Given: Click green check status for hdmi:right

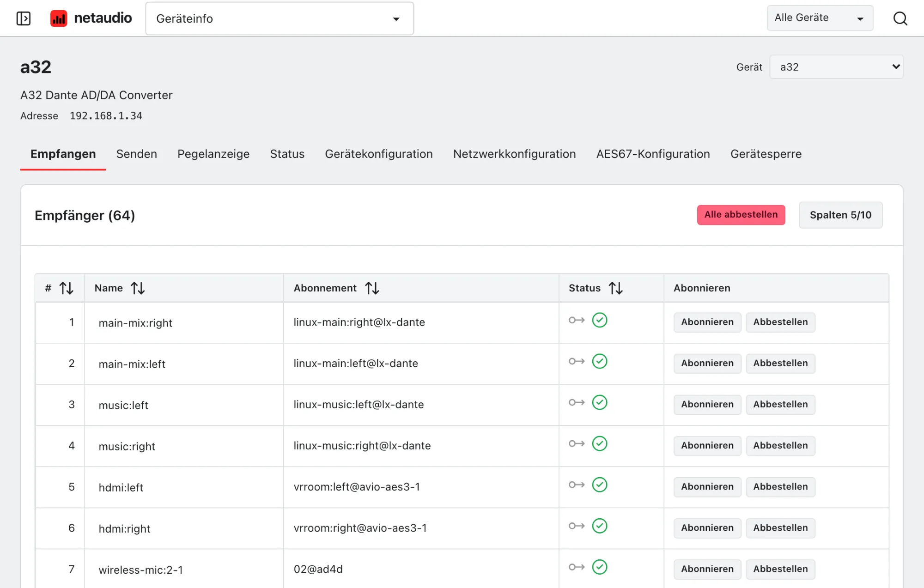Looking at the screenshot, I should click(600, 526).
